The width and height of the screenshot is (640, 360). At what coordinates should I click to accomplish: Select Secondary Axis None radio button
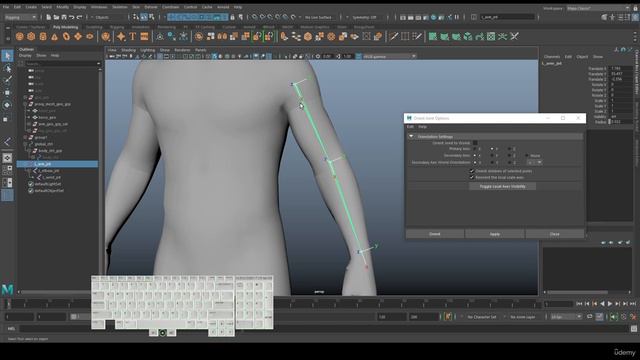click(x=527, y=156)
